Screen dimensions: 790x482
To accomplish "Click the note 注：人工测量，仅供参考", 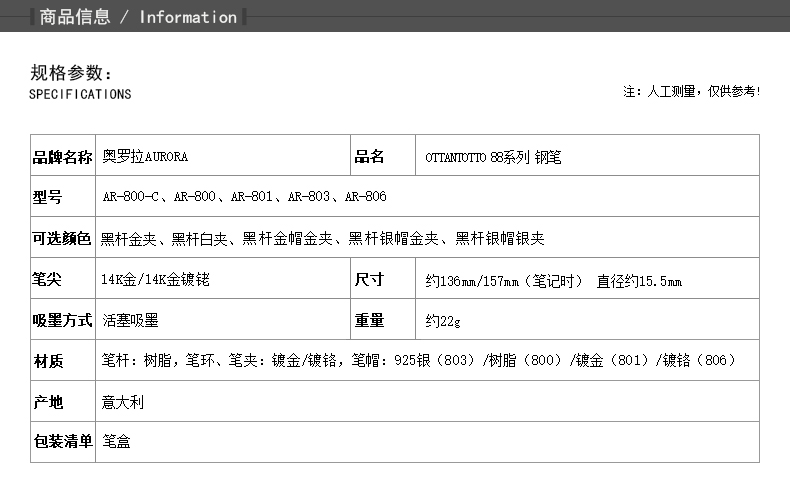I will point(691,91).
